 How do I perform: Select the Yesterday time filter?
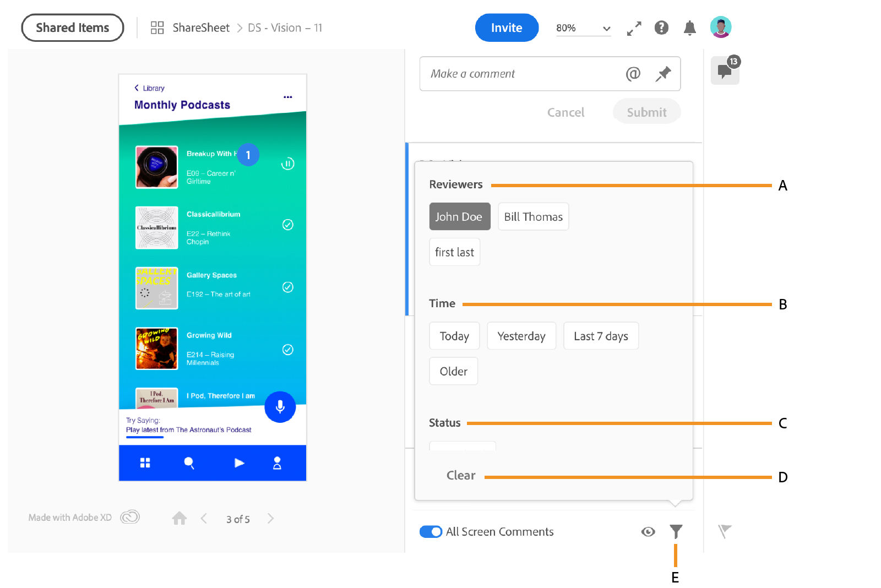[x=521, y=336]
